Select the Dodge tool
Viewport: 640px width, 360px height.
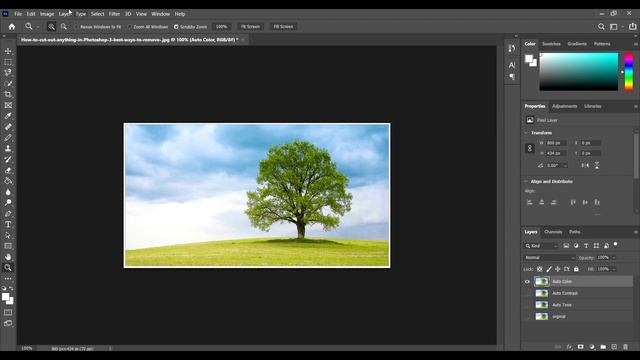[x=8, y=203]
